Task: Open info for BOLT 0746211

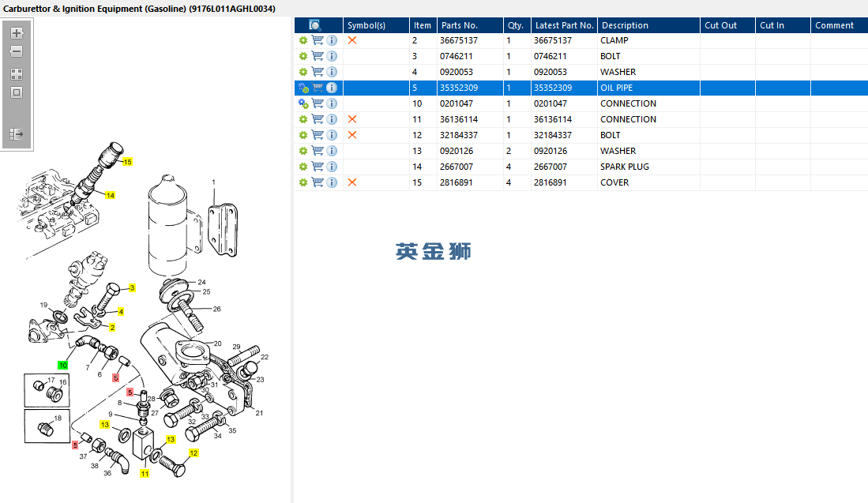Action: (332, 56)
